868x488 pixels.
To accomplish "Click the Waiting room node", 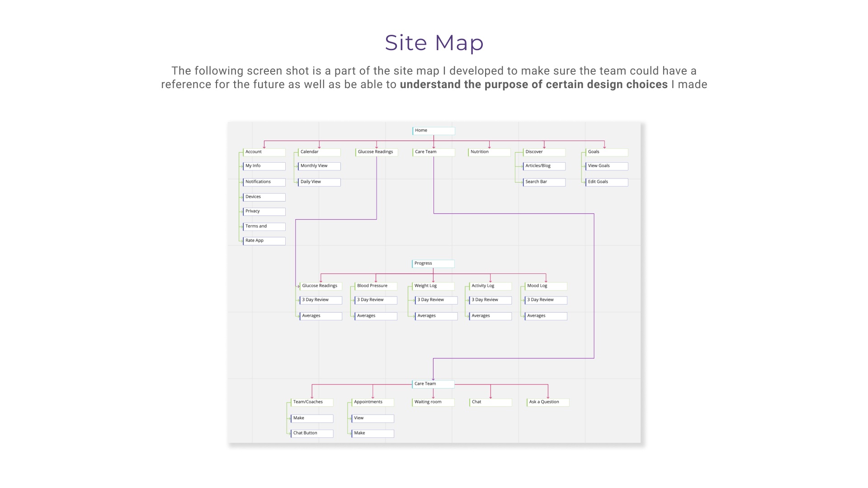I will pos(433,402).
